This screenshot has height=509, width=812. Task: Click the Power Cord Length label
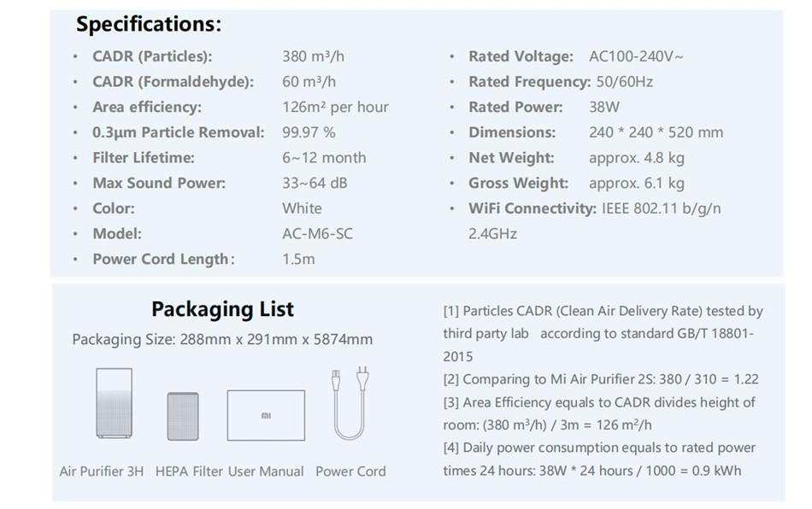(163, 259)
